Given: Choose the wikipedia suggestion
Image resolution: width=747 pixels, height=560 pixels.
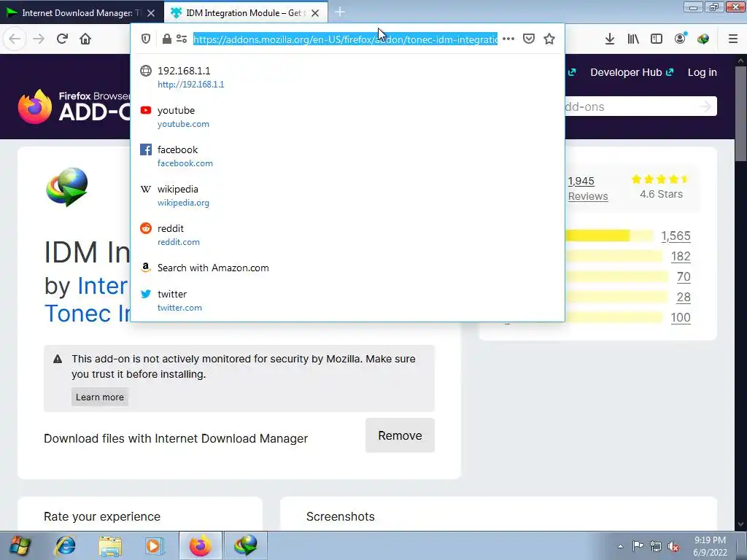Looking at the screenshot, I should (x=347, y=195).
